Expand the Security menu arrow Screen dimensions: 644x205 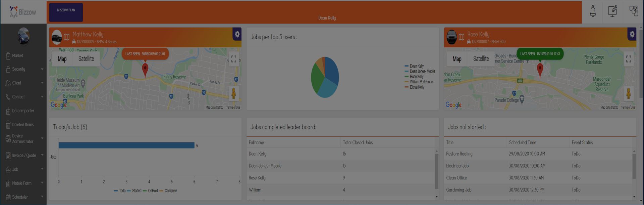point(42,69)
